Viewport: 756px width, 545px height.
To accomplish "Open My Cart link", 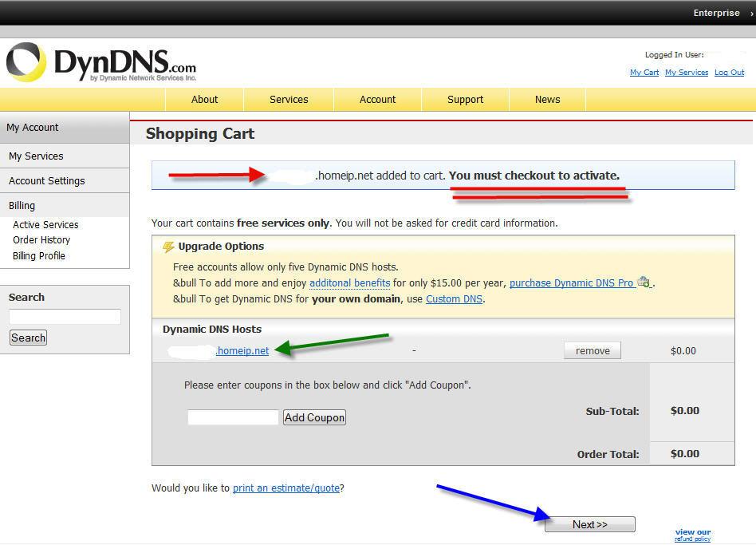I will pyautogui.click(x=644, y=73).
